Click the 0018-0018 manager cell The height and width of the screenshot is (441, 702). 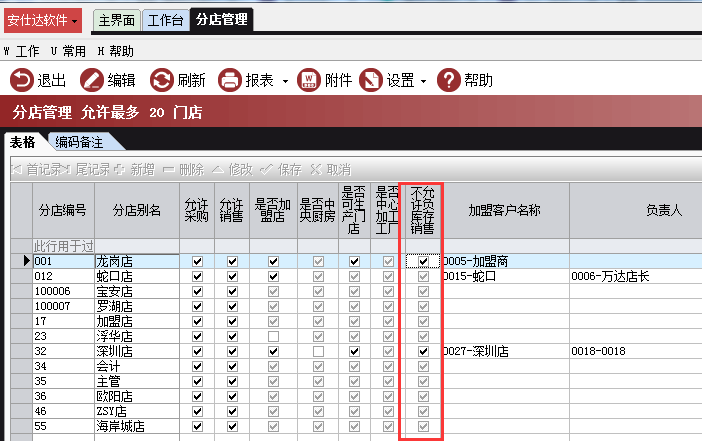point(636,351)
